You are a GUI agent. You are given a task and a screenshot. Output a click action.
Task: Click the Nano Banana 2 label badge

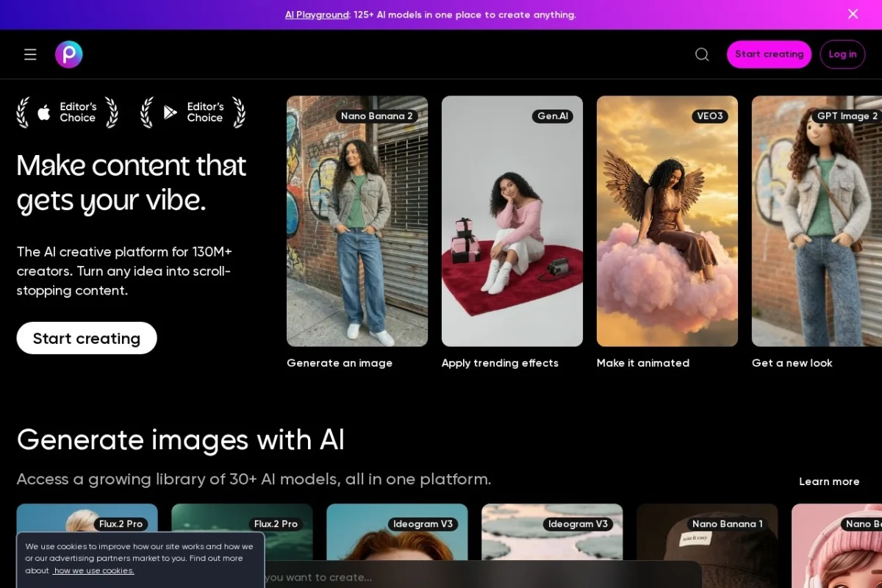click(377, 116)
